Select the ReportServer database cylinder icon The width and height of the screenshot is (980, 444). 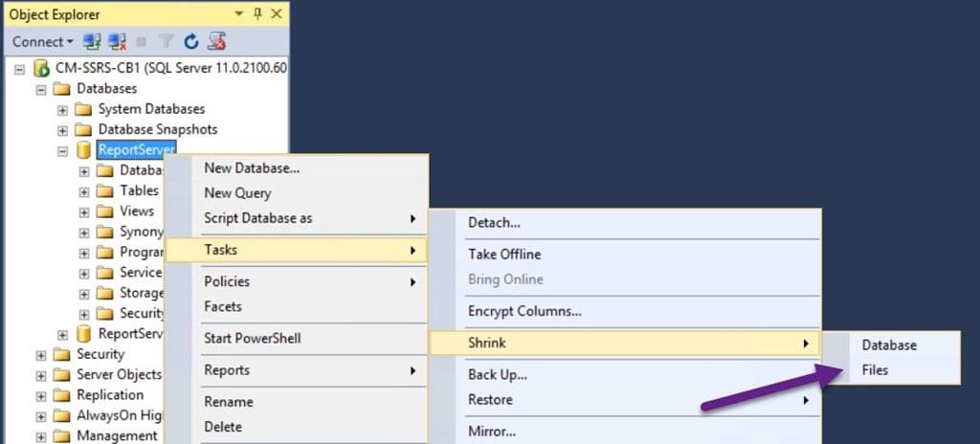(84, 150)
